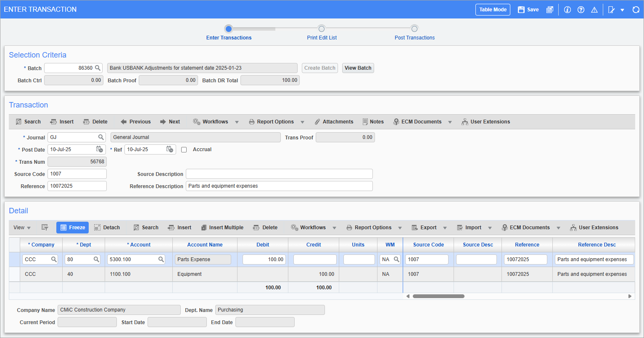Open Journal lookup magnifier icon
Viewport: 644px width, 338px height.
(101, 137)
